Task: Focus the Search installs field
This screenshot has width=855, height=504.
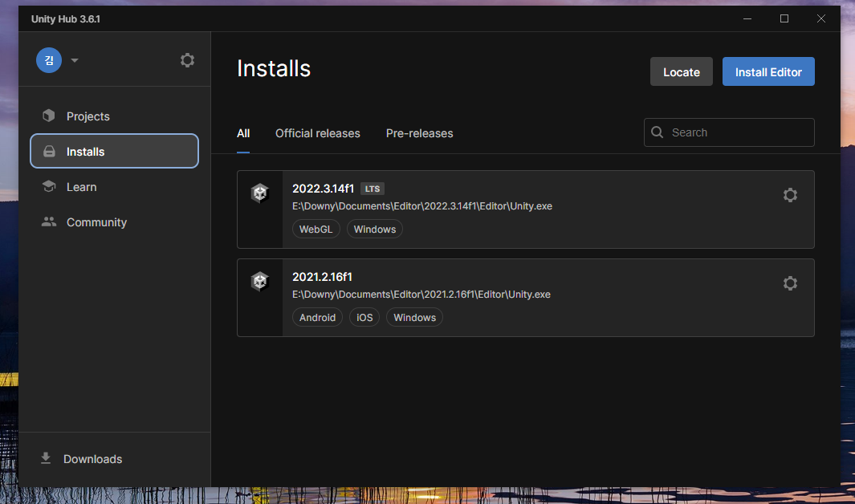Action: 729,132
